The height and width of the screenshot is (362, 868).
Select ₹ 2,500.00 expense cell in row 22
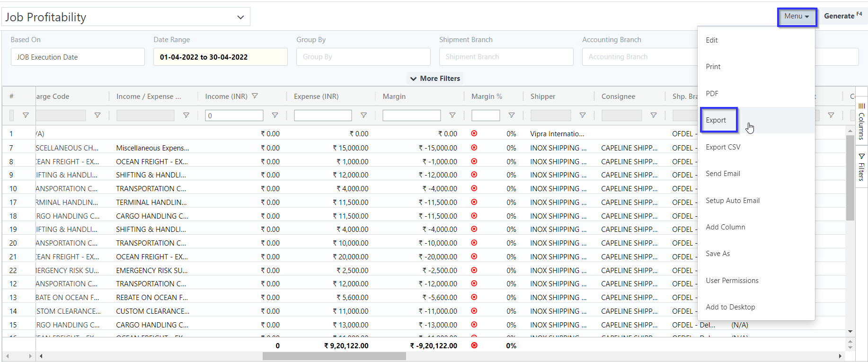(352, 271)
